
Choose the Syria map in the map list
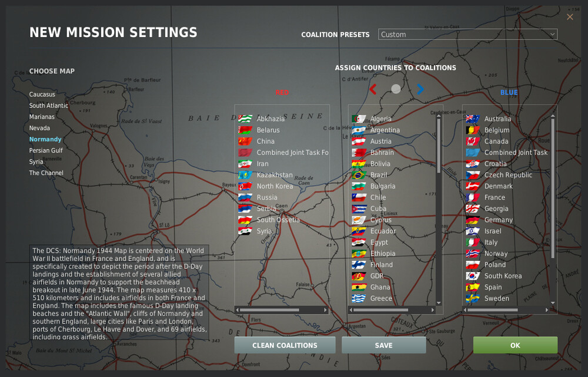(36, 161)
